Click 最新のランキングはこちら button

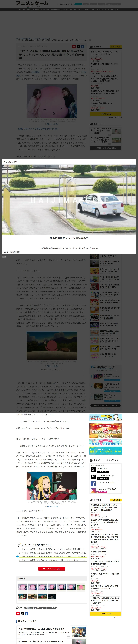tap(105, 405)
